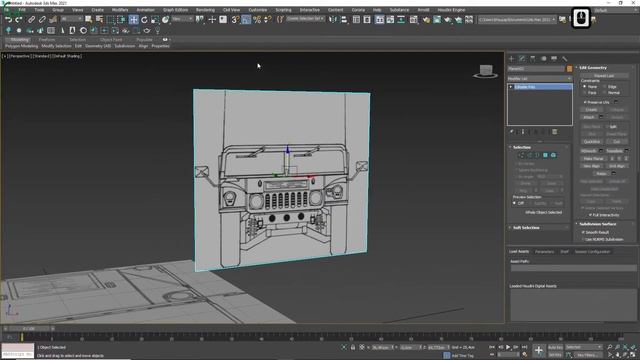Open the Modifiers menu
The image size is (640, 360).
(120, 10)
